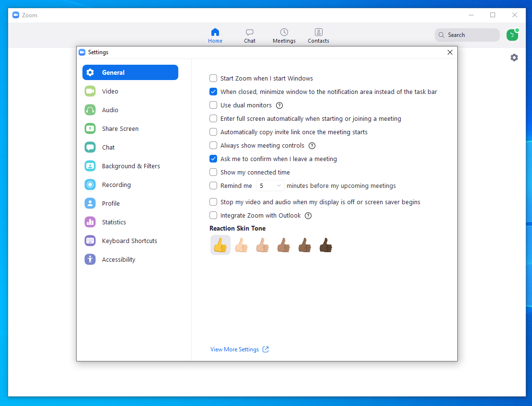Switch to the Meetings tab
Viewport: 532px width, 406px height.
284,35
